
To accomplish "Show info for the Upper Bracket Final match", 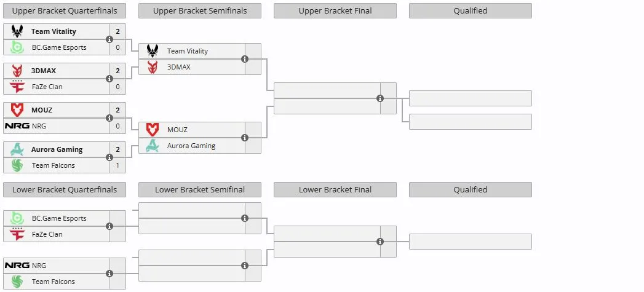I will tap(380, 98).
